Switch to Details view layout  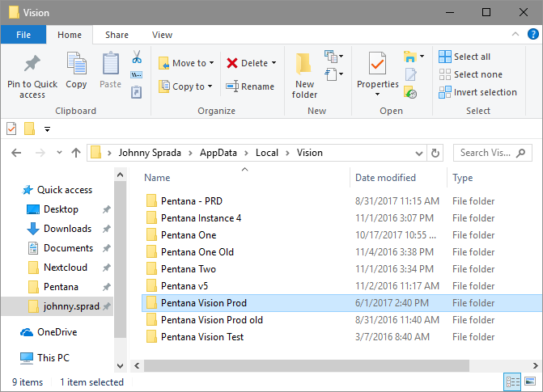pos(512,382)
